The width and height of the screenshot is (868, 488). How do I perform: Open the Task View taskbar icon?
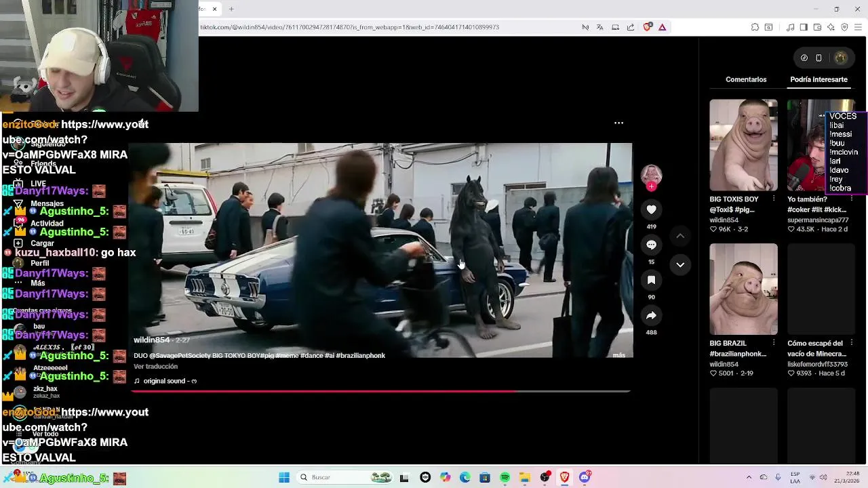[x=404, y=477]
